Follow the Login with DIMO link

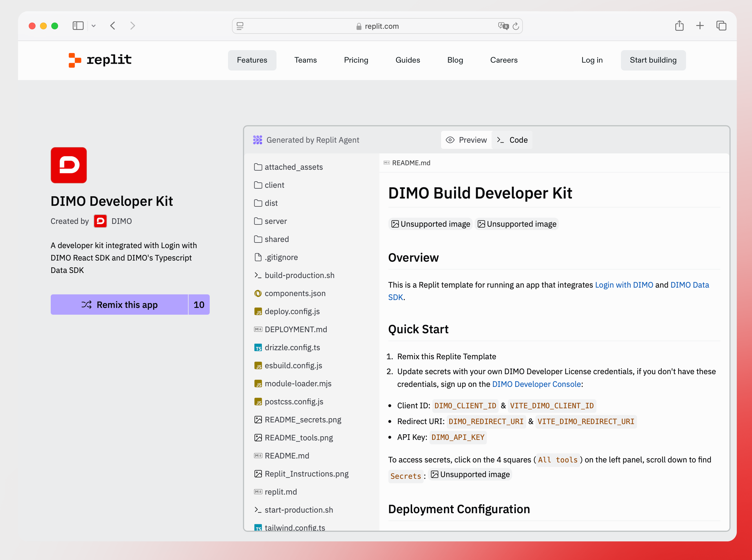click(624, 285)
